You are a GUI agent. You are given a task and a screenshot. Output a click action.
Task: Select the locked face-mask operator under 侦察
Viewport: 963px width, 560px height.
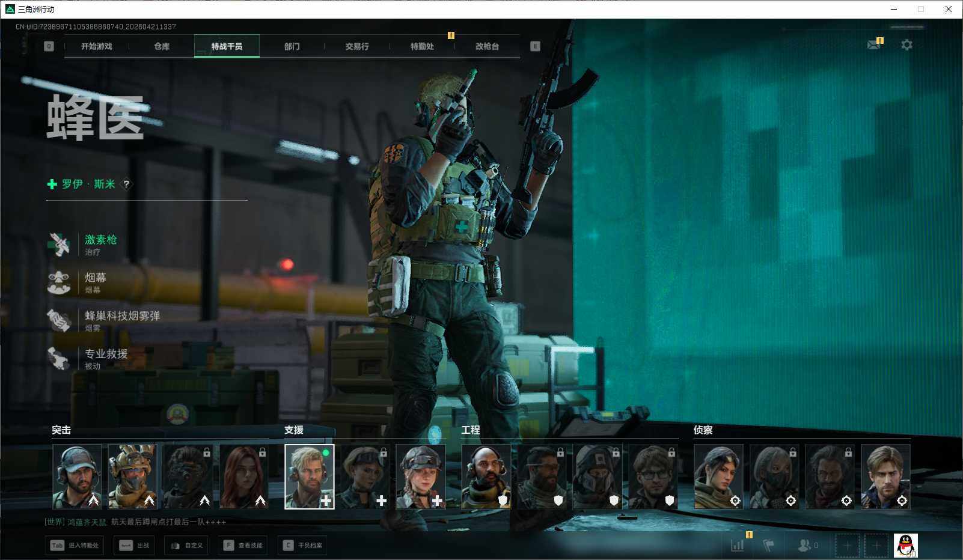pos(774,476)
